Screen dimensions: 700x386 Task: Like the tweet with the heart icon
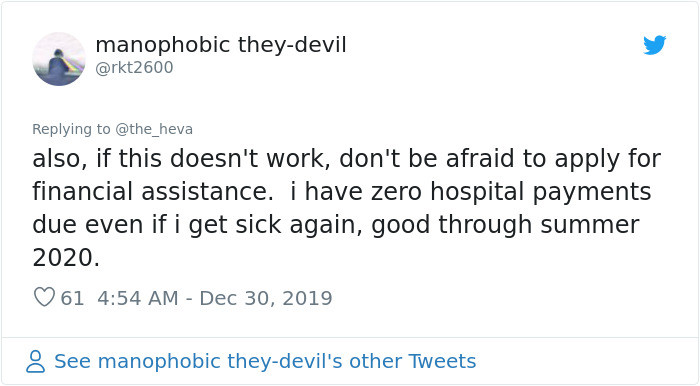click(x=44, y=297)
